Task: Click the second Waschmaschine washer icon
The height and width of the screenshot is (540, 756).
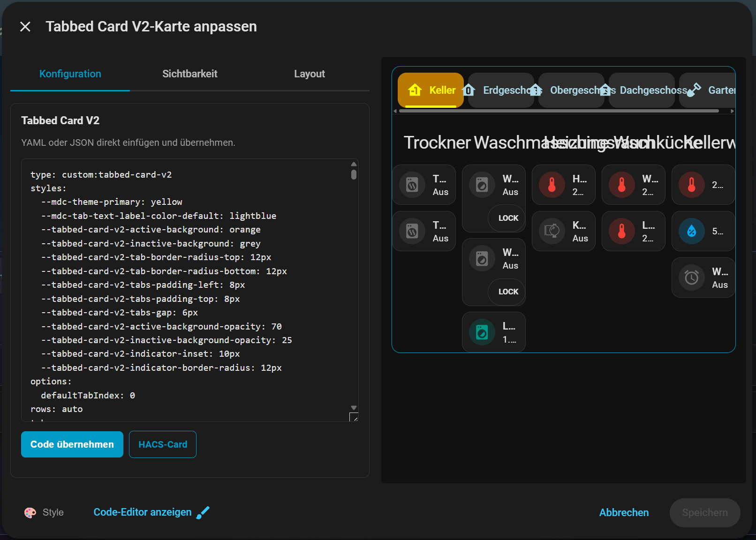Action: point(482,259)
